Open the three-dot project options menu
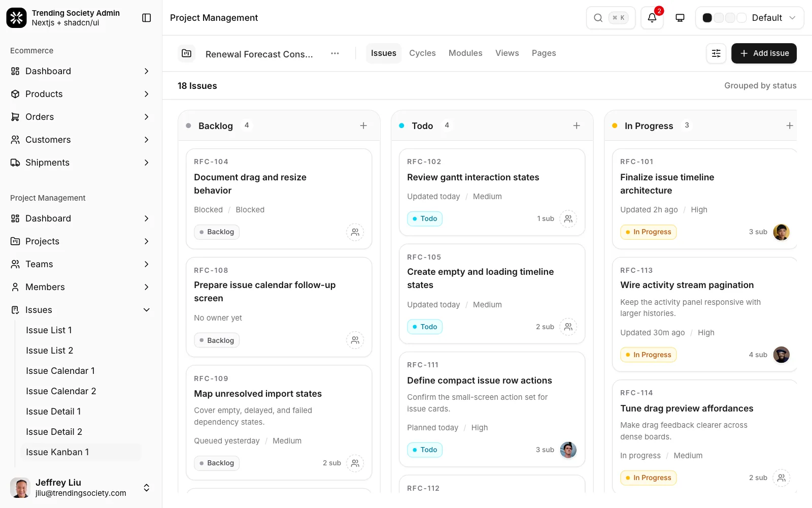This screenshot has width=812, height=508. 335,53
